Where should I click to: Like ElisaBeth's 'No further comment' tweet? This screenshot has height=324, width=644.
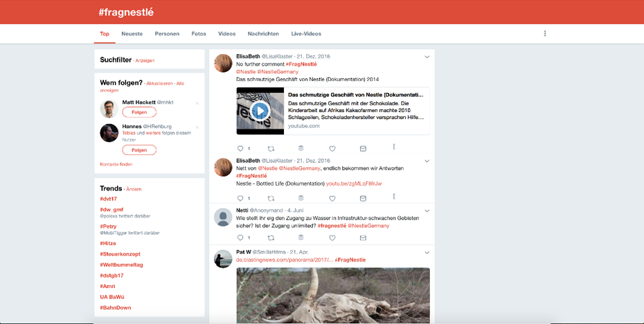[x=332, y=149]
